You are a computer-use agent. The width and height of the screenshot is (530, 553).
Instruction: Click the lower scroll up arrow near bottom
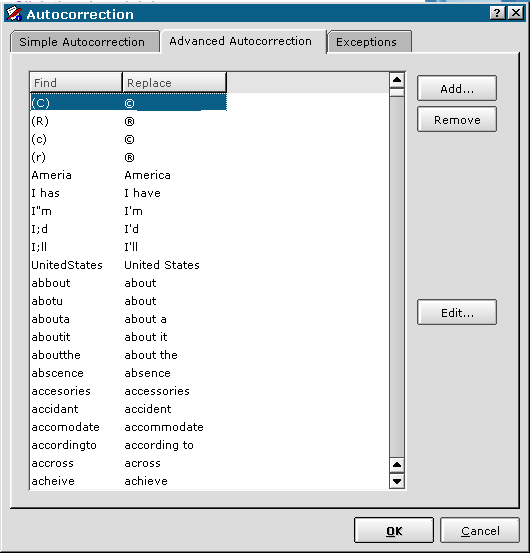pos(397,465)
